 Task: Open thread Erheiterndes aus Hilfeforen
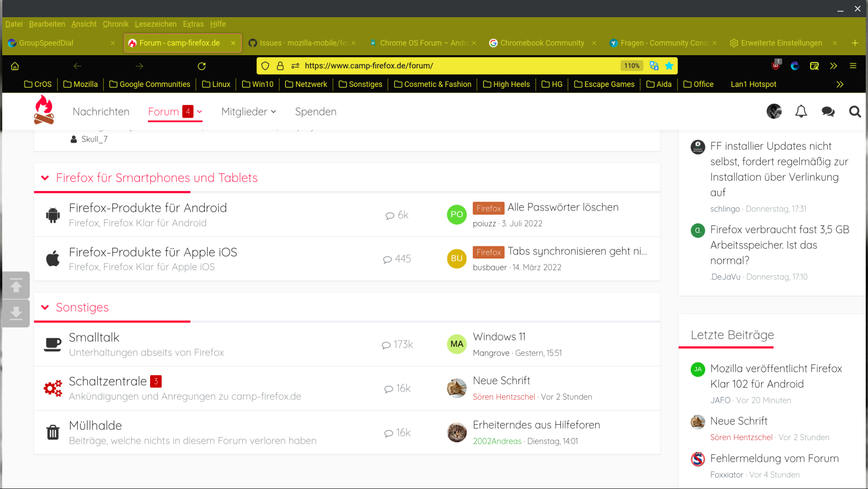point(536,425)
